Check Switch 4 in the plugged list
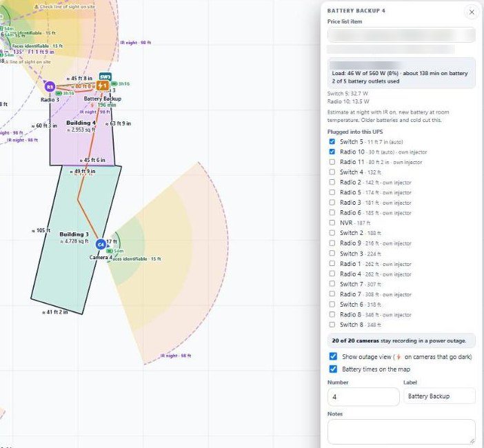484x448 pixels. (332, 172)
